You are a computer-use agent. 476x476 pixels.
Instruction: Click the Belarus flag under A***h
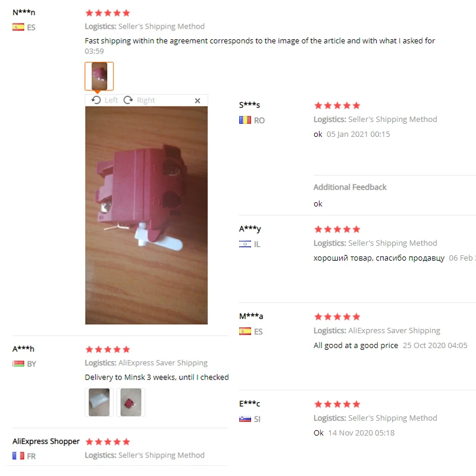18,364
